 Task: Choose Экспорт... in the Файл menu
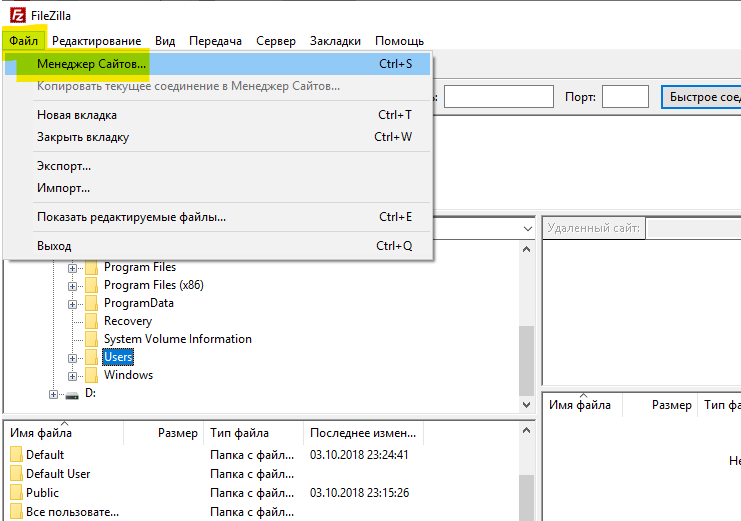[217, 166]
